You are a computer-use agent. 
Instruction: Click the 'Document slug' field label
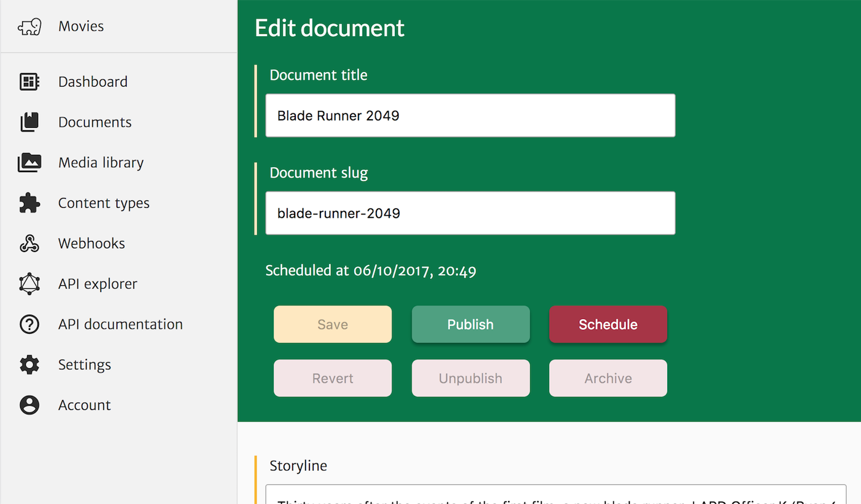[319, 173]
